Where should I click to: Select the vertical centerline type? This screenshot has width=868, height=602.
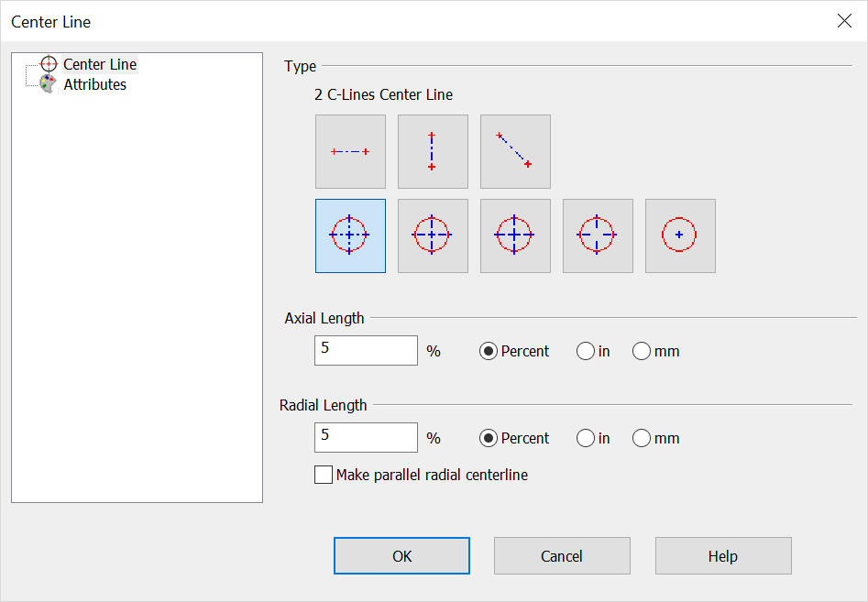pyautogui.click(x=433, y=151)
